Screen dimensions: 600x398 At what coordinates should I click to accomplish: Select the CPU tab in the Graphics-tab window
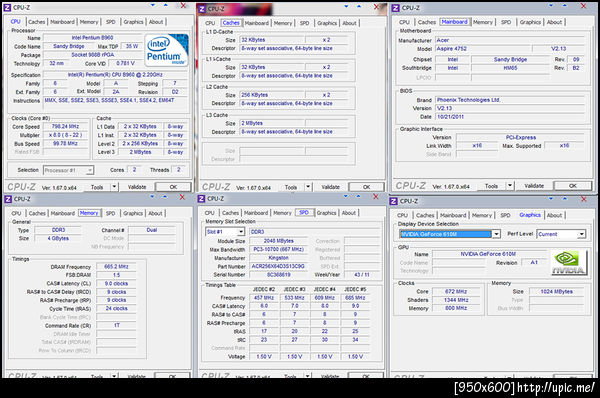[x=402, y=215]
